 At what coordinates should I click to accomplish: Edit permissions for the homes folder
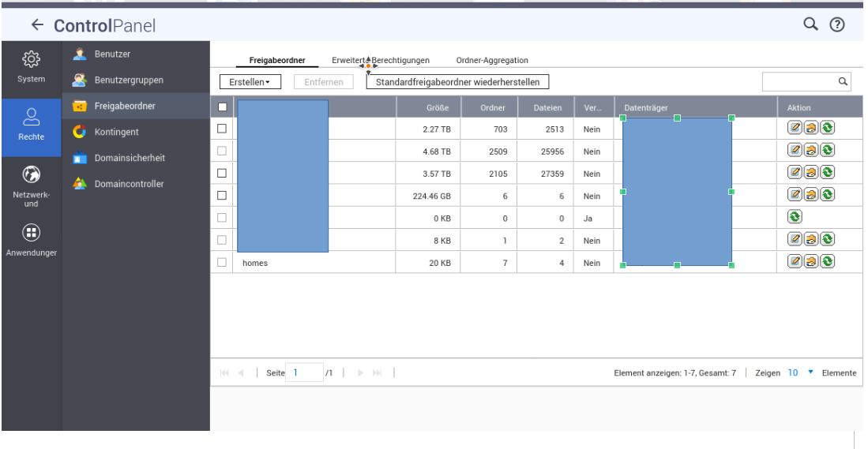coord(811,261)
